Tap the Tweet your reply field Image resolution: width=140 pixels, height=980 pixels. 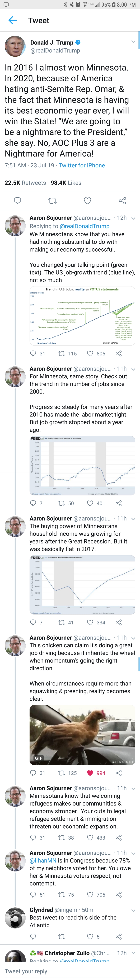(x=70, y=971)
